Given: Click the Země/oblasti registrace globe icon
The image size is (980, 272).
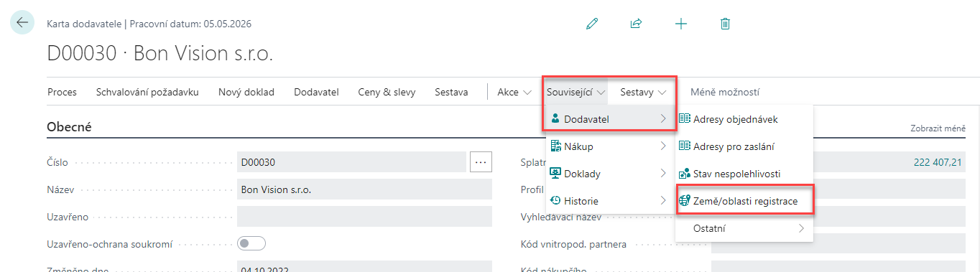Looking at the screenshot, I should coord(685,201).
